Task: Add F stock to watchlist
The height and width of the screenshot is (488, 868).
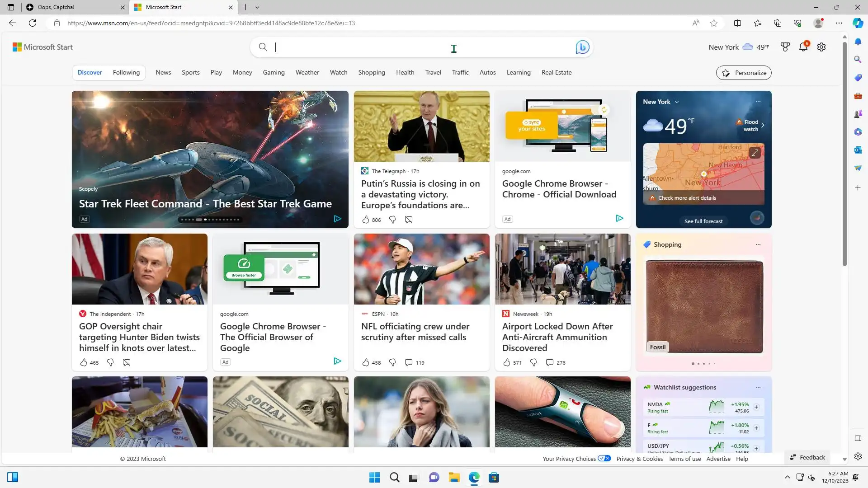Action: pyautogui.click(x=756, y=428)
